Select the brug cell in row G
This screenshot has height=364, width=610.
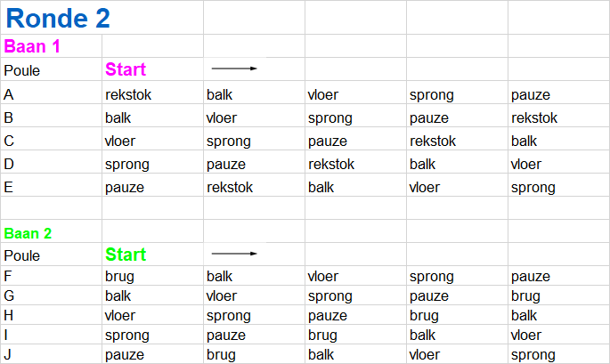558,295
